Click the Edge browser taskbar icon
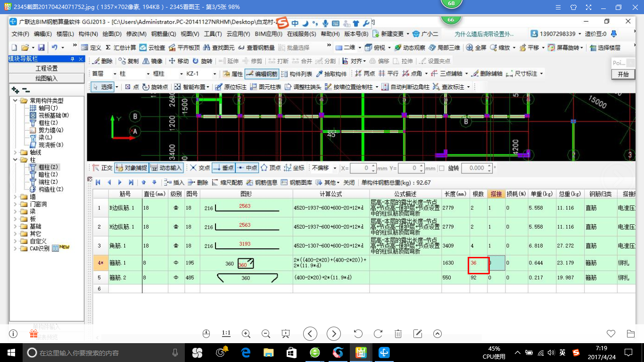The image size is (644, 362). tap(246, 352)
